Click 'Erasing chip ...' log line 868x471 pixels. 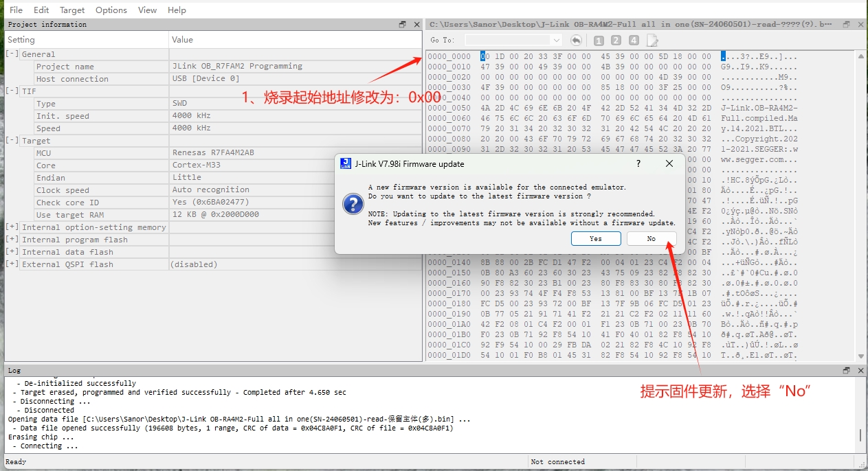(41, 437)
